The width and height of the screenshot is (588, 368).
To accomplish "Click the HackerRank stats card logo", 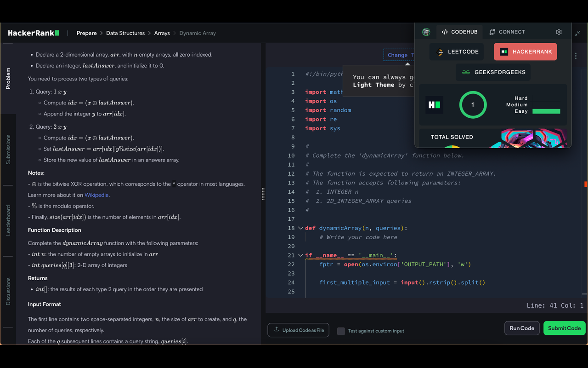I will 434,105.
